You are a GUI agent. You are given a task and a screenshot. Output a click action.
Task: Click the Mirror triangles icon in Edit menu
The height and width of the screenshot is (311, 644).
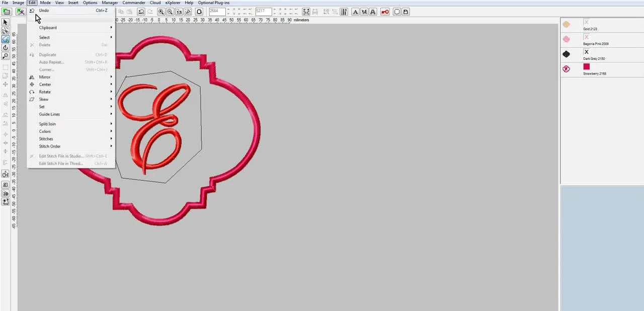[32, 77]
